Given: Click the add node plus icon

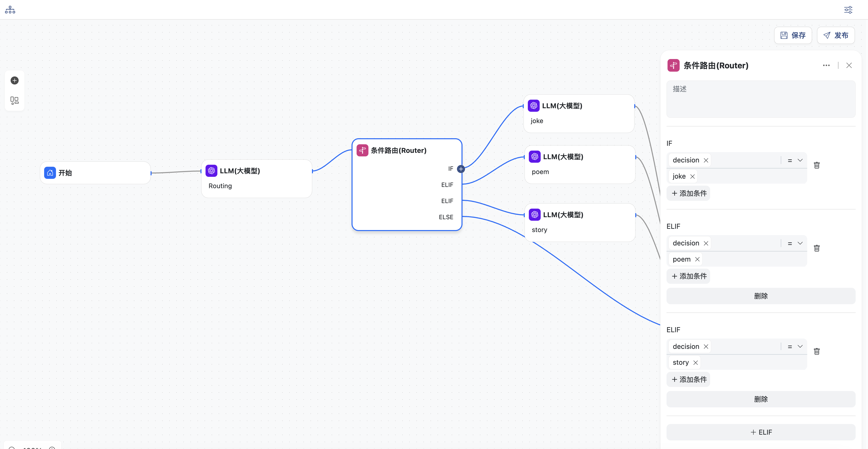Looking at the screenshot, I should point(14,80).
